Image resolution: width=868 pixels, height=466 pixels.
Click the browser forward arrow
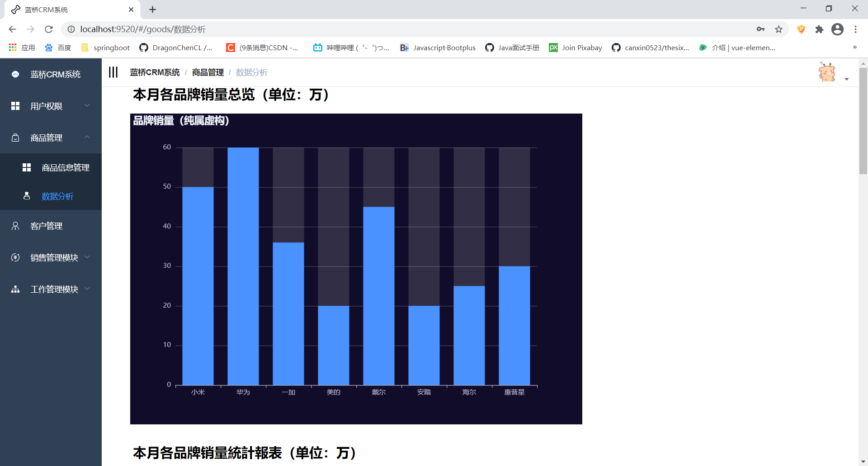pos(30,29)
